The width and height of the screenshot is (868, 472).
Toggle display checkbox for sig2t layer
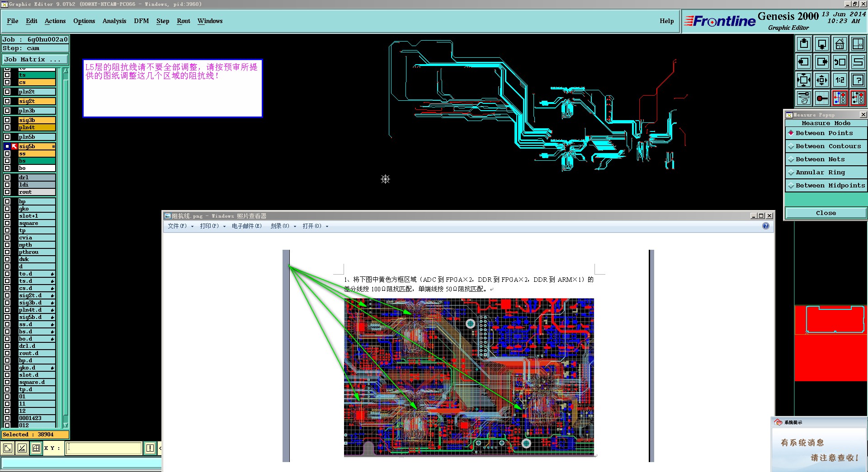(x=7, y=101)
